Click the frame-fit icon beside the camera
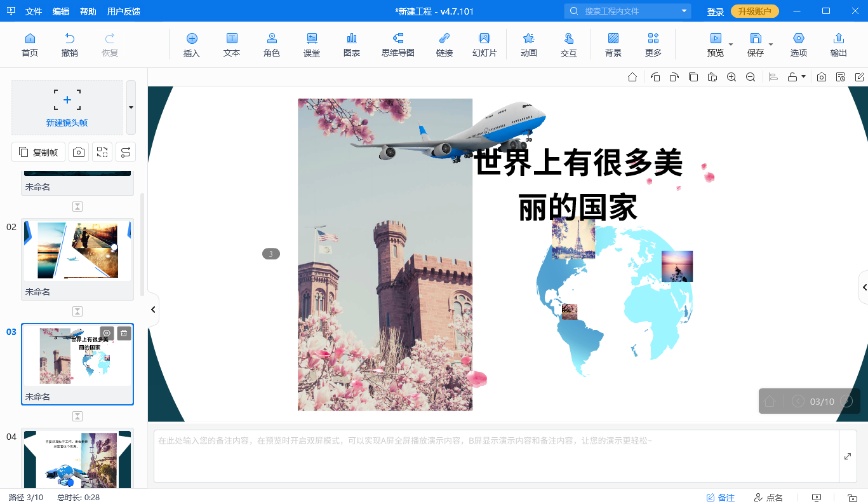 [x=102, y=152]
